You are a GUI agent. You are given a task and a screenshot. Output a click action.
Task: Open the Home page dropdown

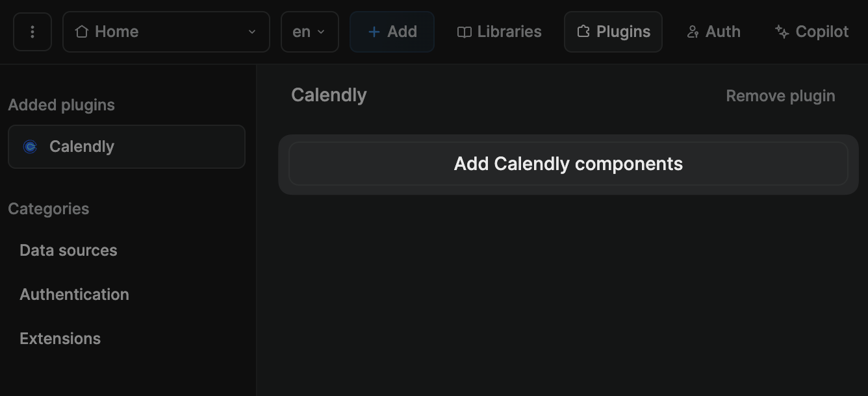[166, 31]
